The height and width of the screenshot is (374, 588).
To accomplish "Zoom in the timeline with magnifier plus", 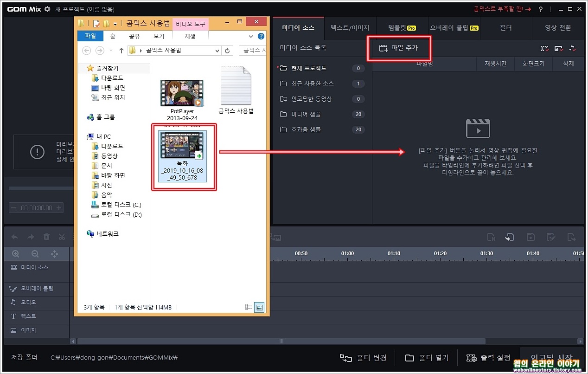I will point(16,254).
